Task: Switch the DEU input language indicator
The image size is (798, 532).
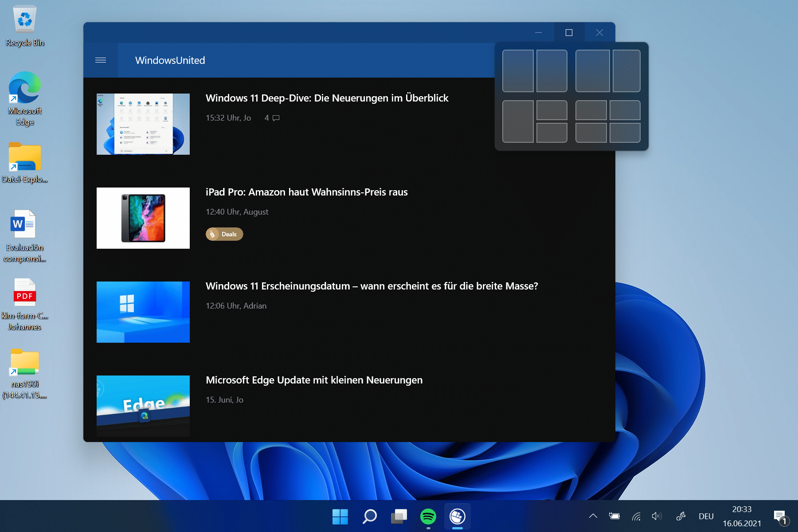Action: (706, 516)
